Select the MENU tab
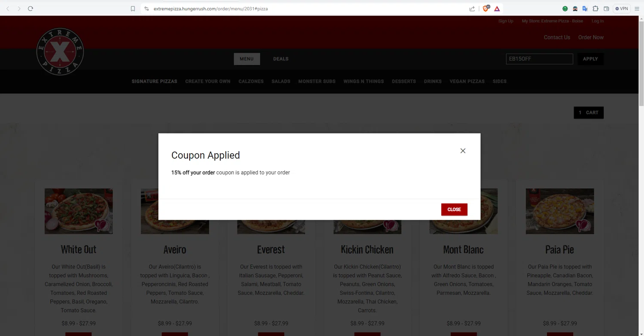Screen dimensions: 644x336 click(246, 59)
